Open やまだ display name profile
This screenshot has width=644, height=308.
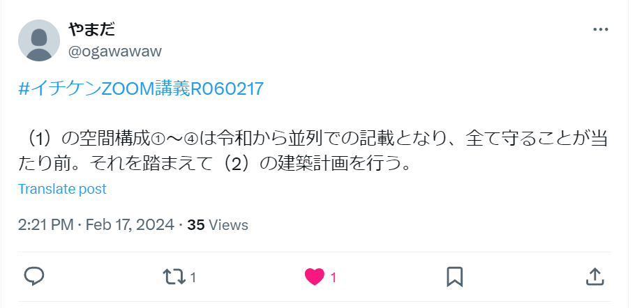[x=91, y=29]
